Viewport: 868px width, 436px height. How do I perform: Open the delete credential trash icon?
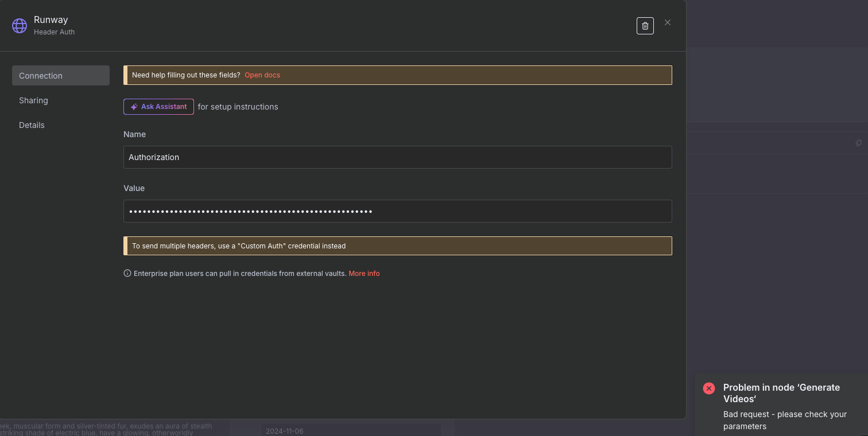tap(645, 25)
